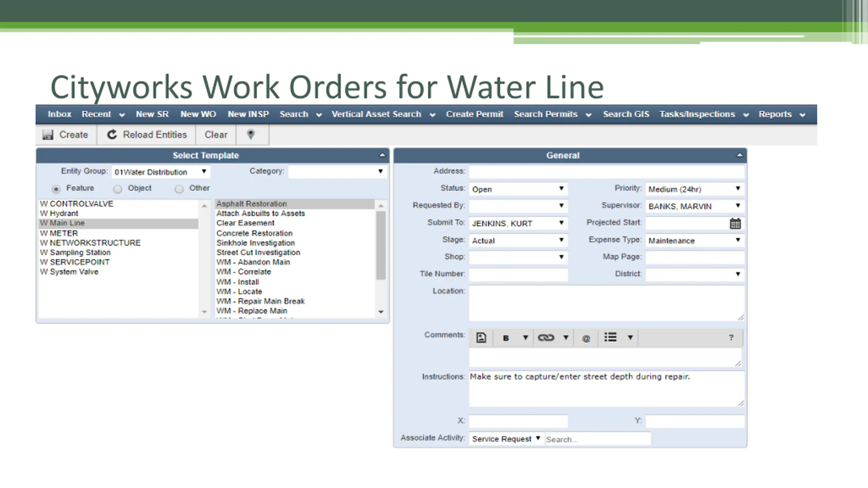Open the Stage dropdown
The height and width of the screenshot is (488, 868).
coord(518,240)
